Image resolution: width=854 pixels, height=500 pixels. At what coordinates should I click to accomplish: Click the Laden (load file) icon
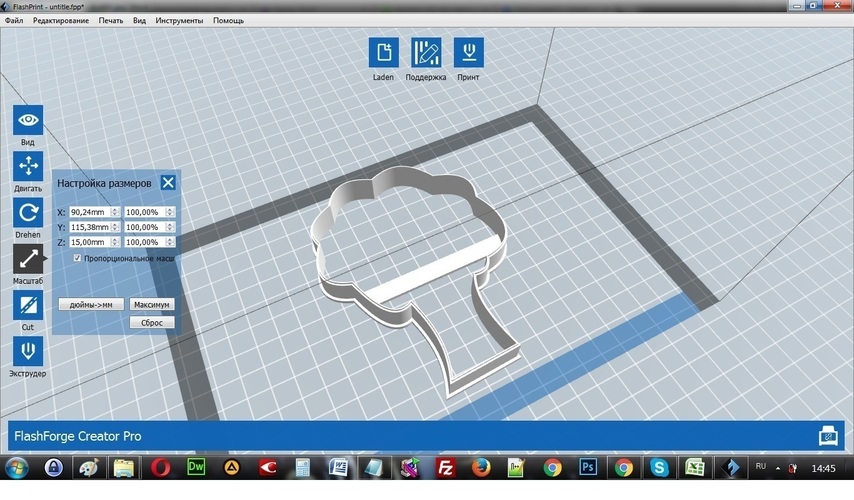[x=383, y=52]
